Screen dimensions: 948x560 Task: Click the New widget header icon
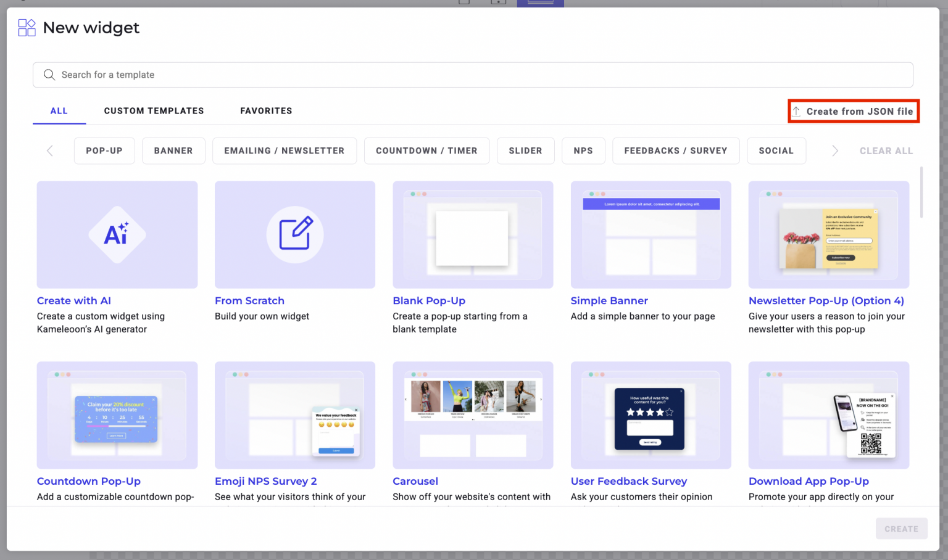(27, 28)
